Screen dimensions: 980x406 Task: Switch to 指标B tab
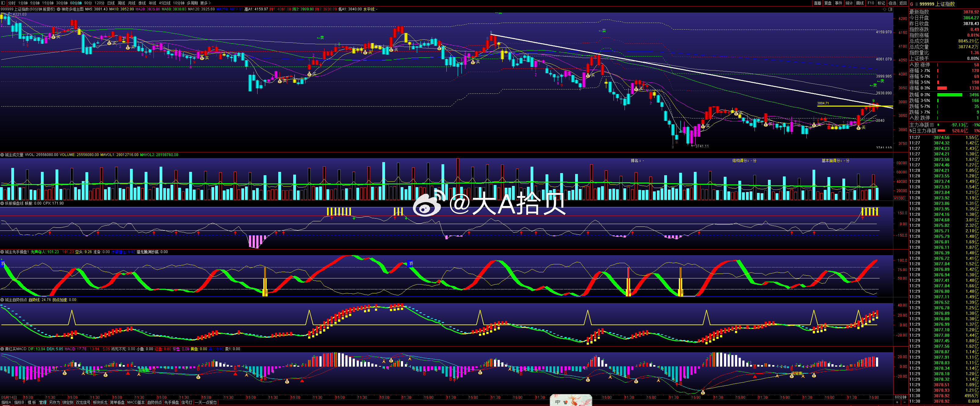click(19, 402)
